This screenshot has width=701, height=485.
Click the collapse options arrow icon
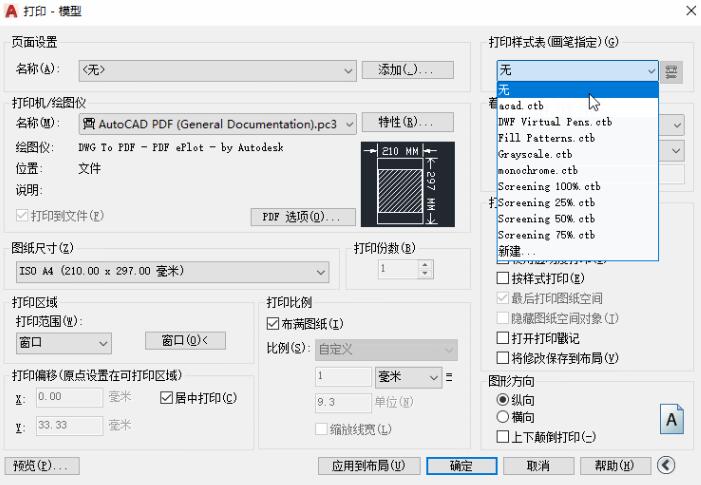666,465
